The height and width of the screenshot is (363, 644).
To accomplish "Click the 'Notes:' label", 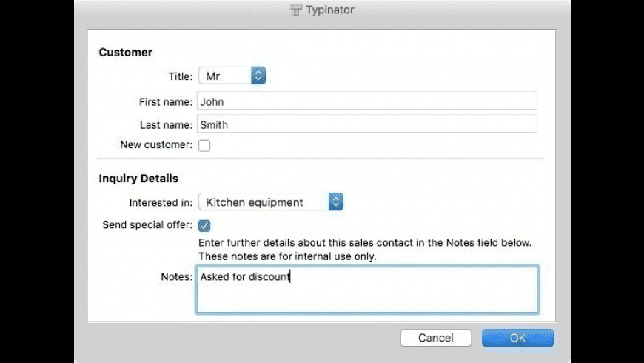I will (x=177, y=276).
